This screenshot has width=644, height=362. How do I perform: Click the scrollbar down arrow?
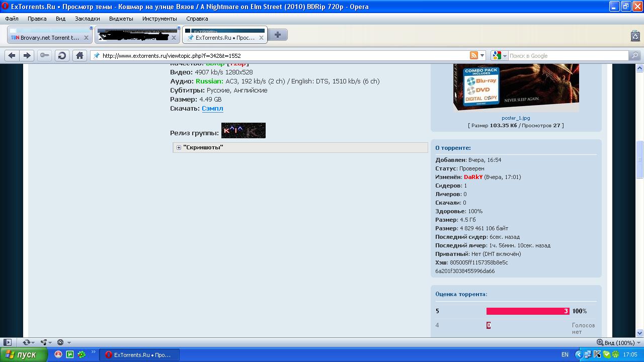[x=640, y=333]
